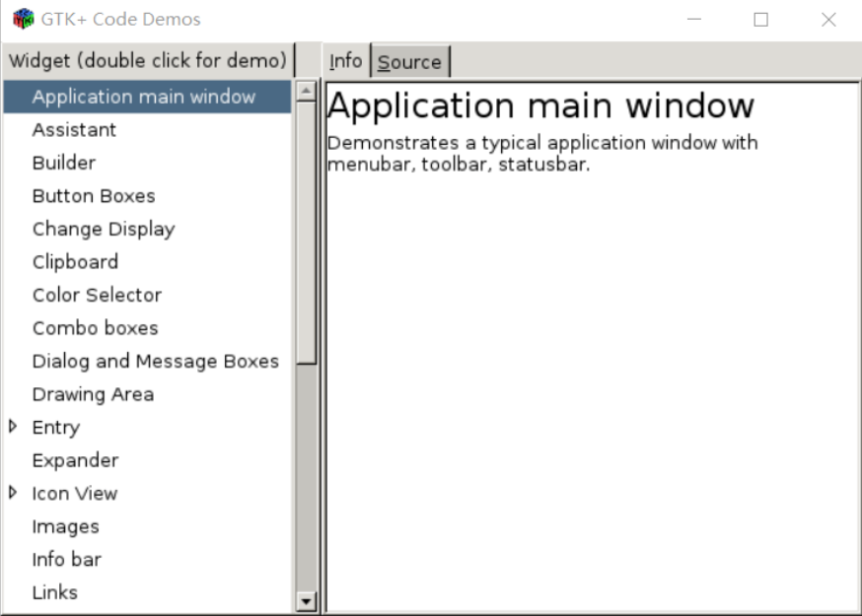
Task: Select the Links demo at list bottom
Action: click(54, 591)
